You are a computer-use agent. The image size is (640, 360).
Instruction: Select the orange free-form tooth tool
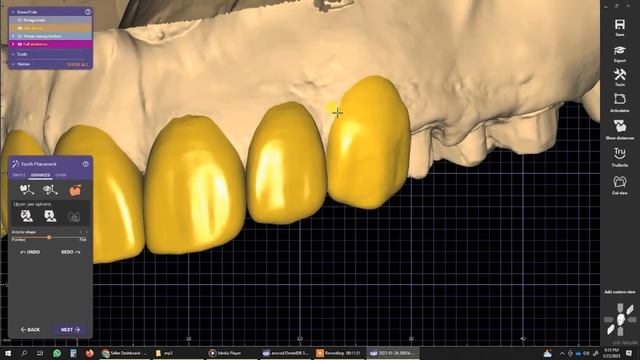75,190
